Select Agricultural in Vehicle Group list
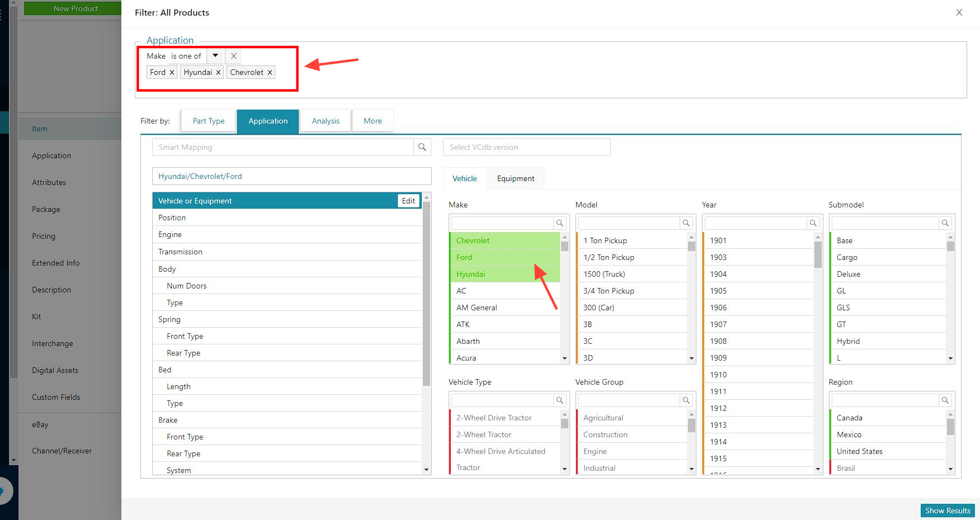 coord(631,418)
